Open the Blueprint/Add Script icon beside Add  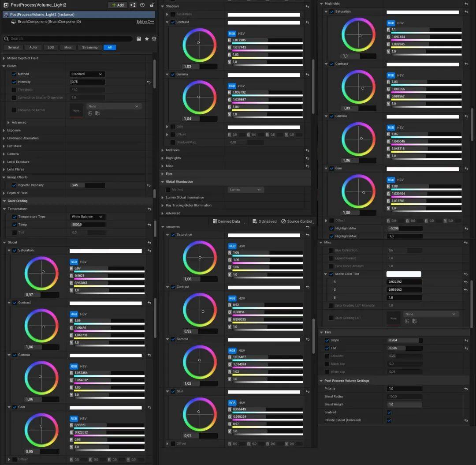click(133, 5)
